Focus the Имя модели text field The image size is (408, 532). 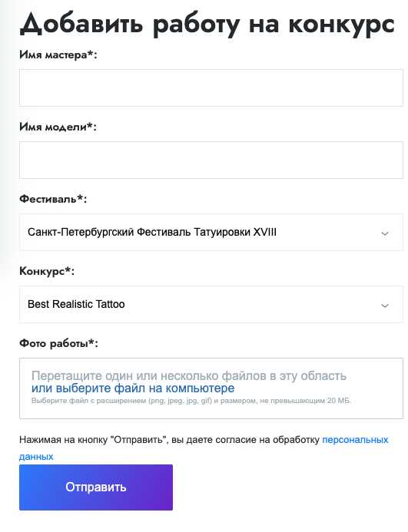211,160
